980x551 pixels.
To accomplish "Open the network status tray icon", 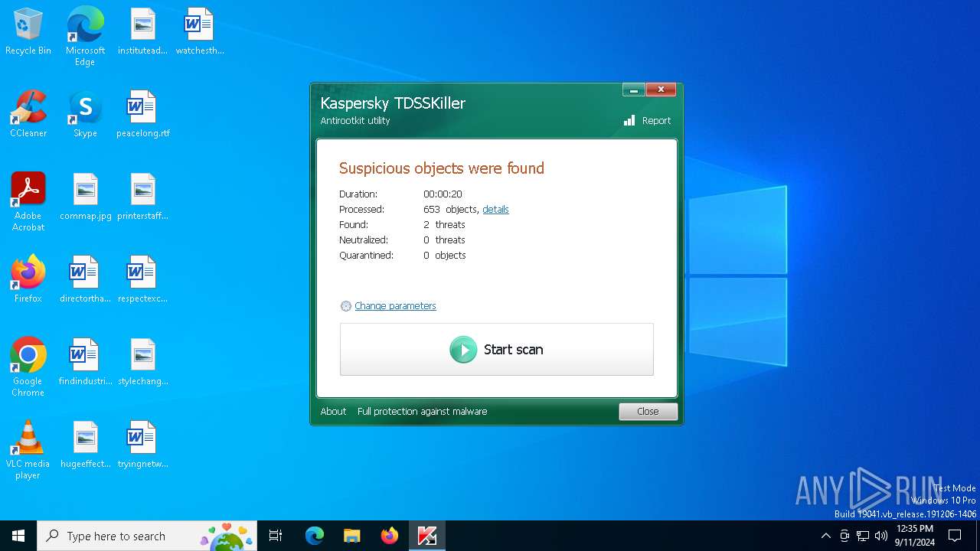I will click(863, 536).
